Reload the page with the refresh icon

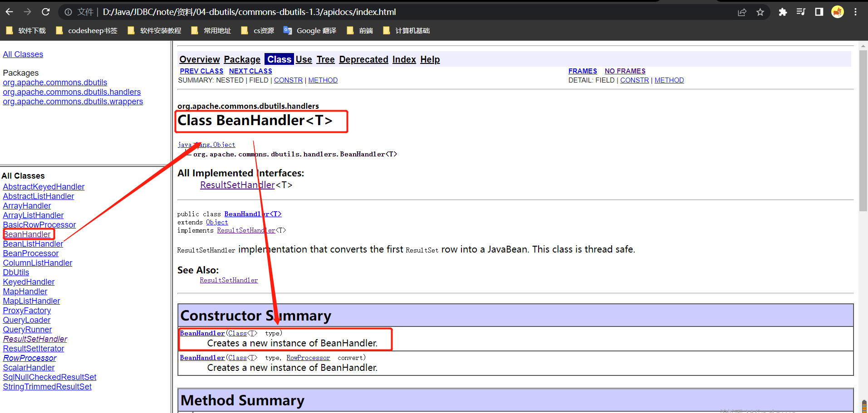(45, 12)
